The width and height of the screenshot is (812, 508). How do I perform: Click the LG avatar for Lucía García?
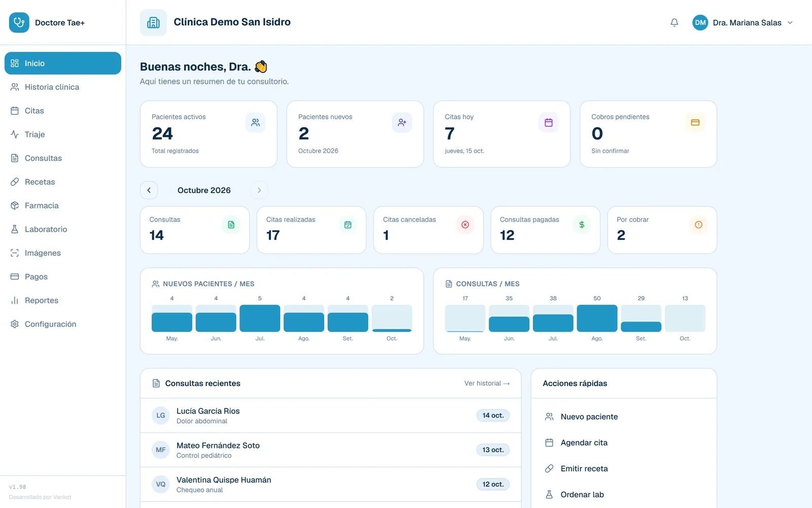(x=161, y=416)
